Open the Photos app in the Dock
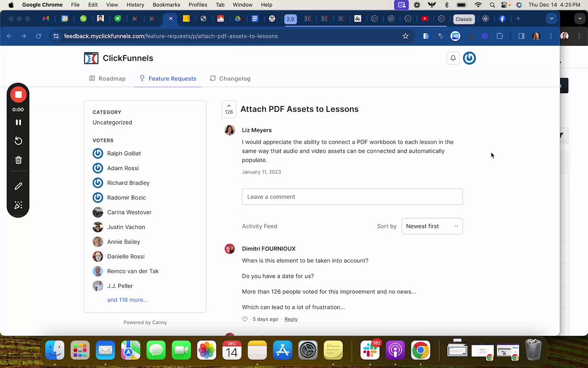 [x=206, y=351]
